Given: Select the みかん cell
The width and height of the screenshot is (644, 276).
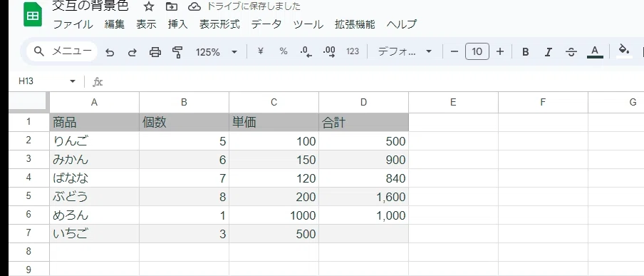Looking at the screenshot, I should point(95,160).
